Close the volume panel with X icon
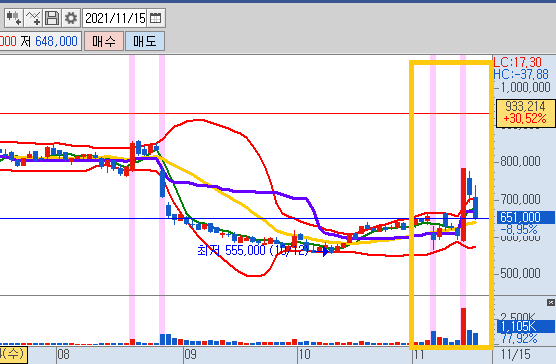 pos(551,302)
